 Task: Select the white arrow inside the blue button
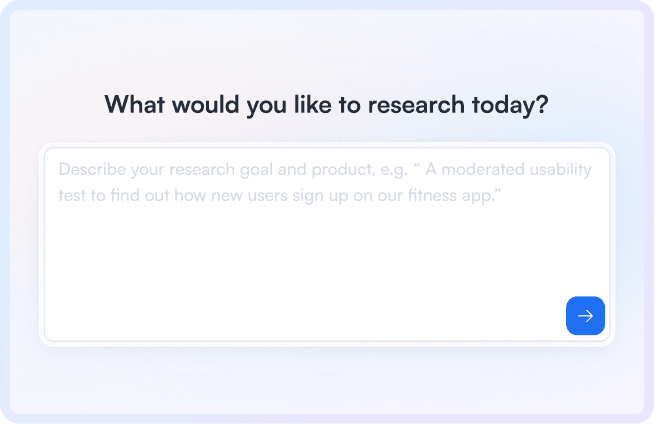click(x=585, y=315)
